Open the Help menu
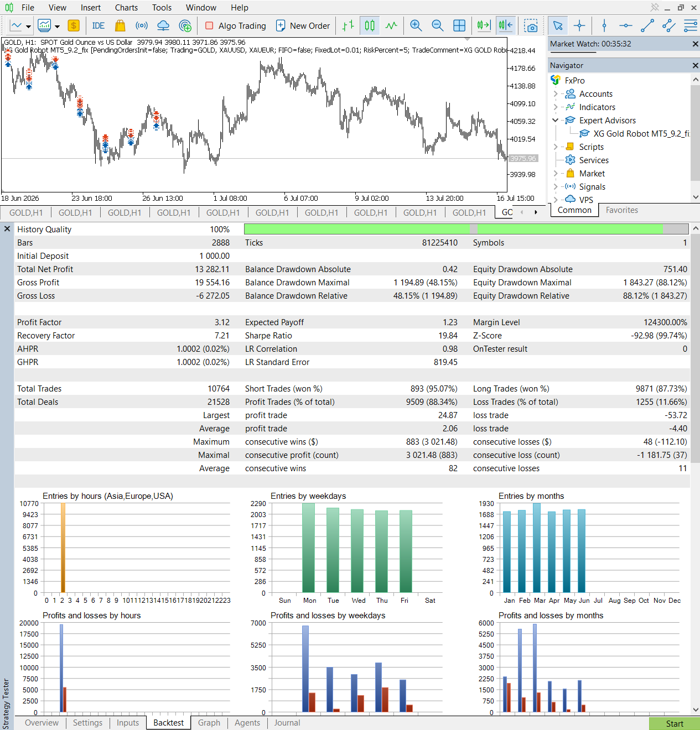The width and height of the screenshot is (700, 730). pos(240,8)
